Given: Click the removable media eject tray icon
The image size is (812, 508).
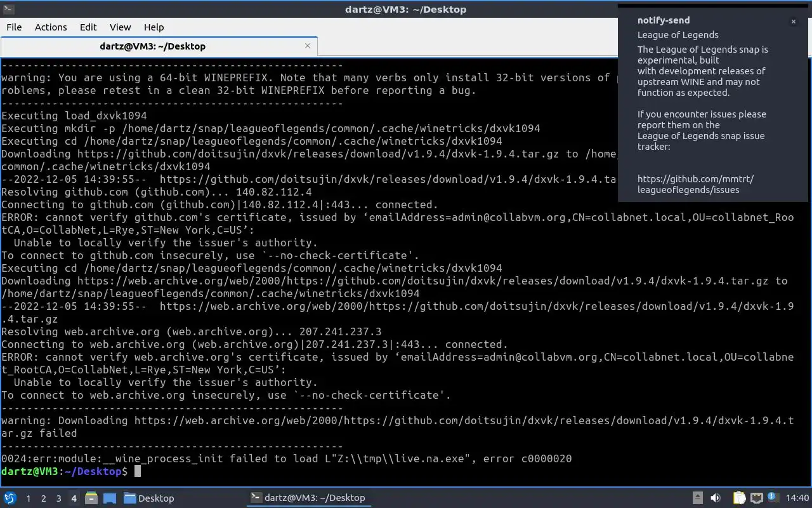Looking at the screenshot, I should coord(697,498).
